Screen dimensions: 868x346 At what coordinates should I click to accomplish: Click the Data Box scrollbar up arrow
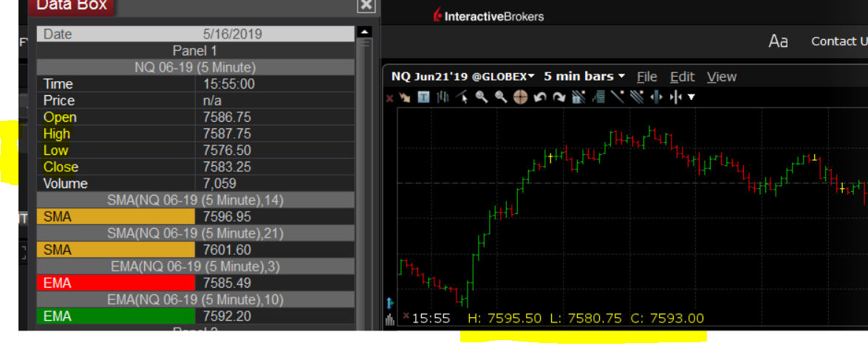pos(364,32)
